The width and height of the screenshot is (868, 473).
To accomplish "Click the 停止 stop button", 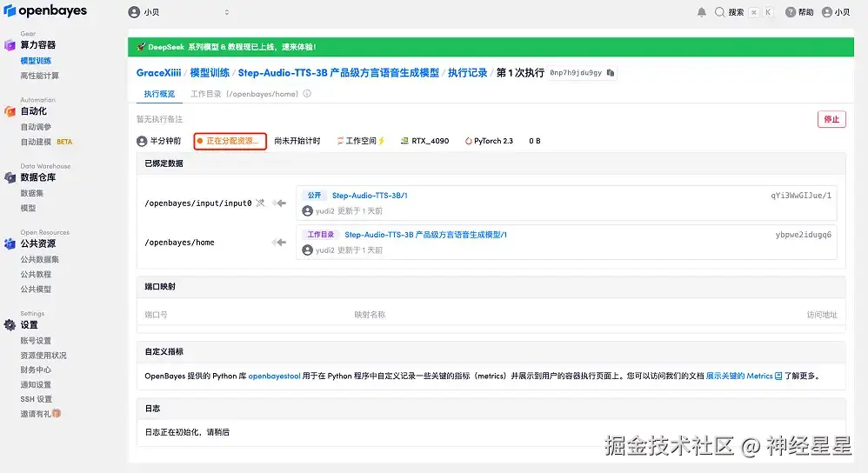I will 831,119.
